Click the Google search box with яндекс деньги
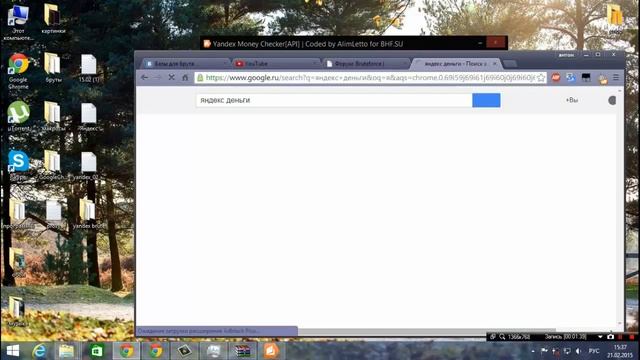Viewport: 640px width, 360px height. tap(334, 100)
